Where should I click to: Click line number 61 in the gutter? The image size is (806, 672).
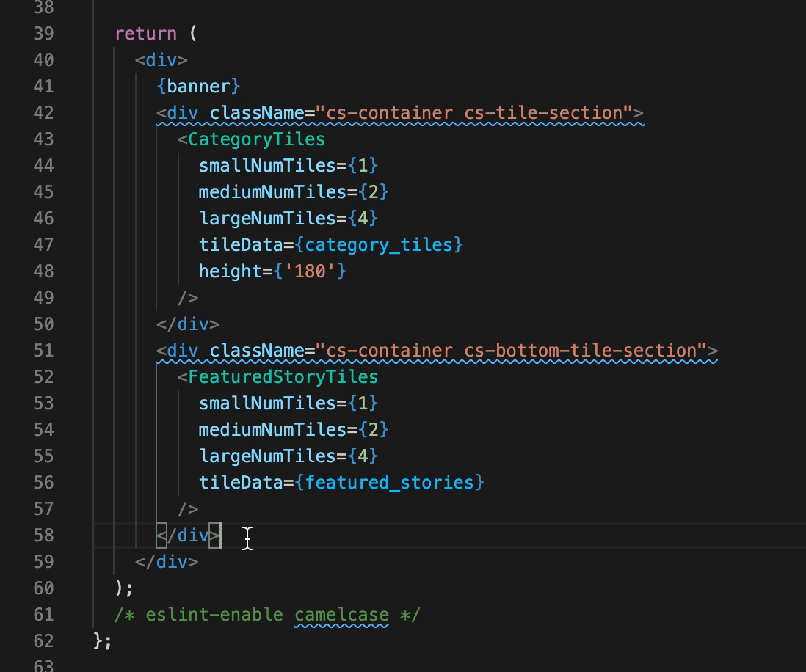(43, 615)
